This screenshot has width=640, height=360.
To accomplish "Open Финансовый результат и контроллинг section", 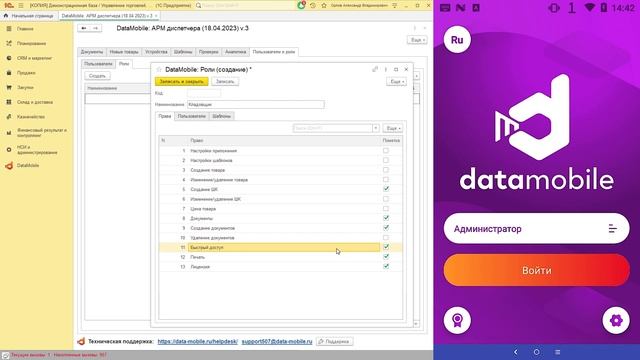I will 41,132.
